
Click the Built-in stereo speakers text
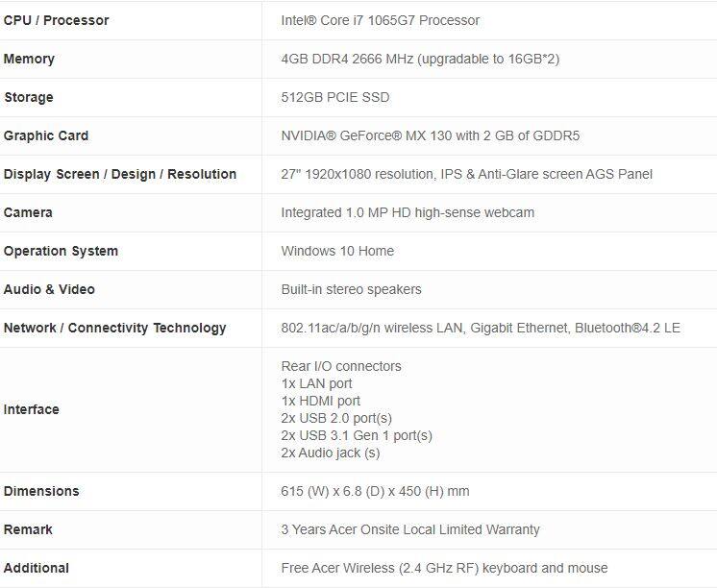click(x=351, y=289)
